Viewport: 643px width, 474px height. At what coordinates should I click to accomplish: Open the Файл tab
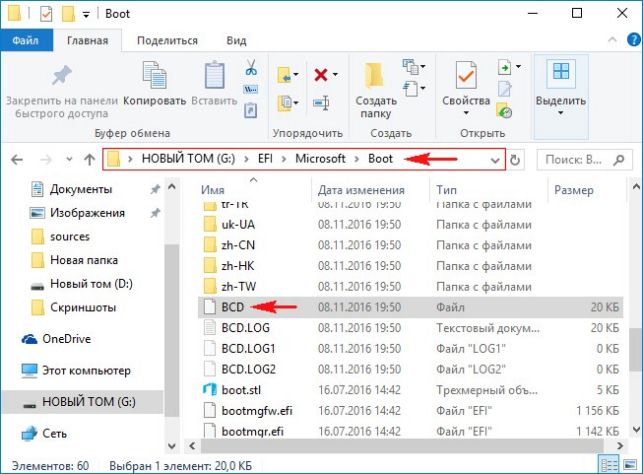click(26, 41)
